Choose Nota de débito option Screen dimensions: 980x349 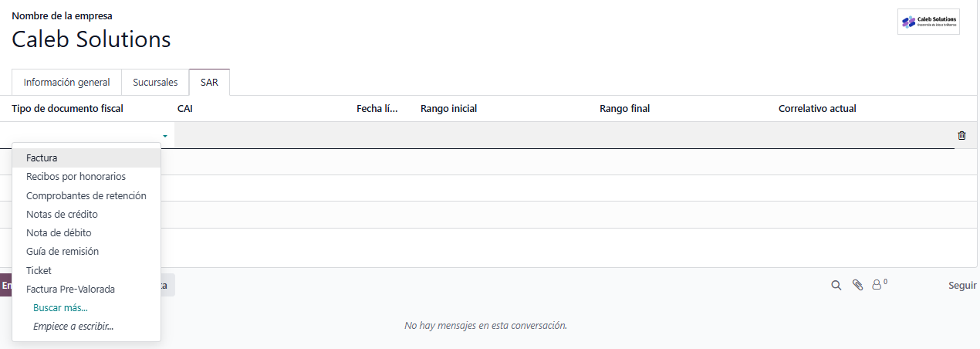click(x=86, y=232)
